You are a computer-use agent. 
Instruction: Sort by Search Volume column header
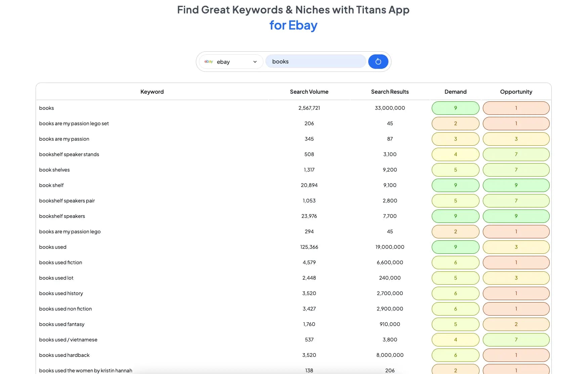[x=309, y=92]
